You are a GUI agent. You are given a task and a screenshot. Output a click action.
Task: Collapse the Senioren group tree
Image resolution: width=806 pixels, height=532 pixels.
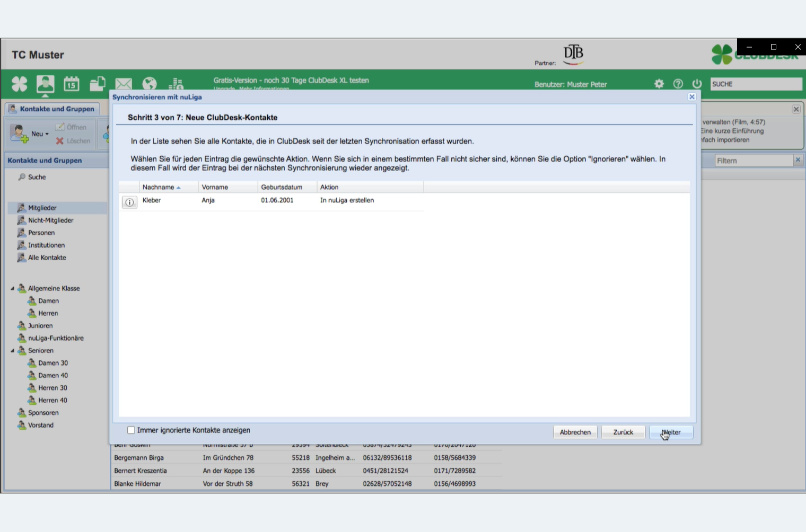coord(13,351)
